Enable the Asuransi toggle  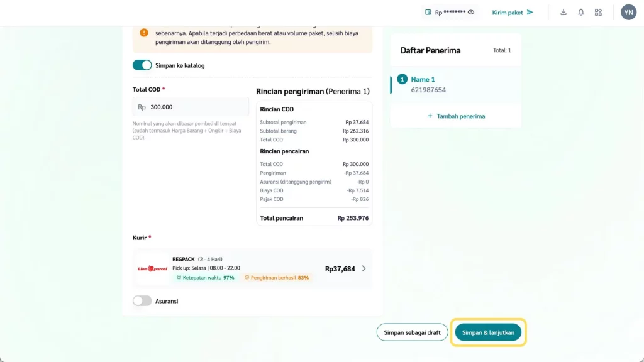pyautogui.click(x=142, y=301)
